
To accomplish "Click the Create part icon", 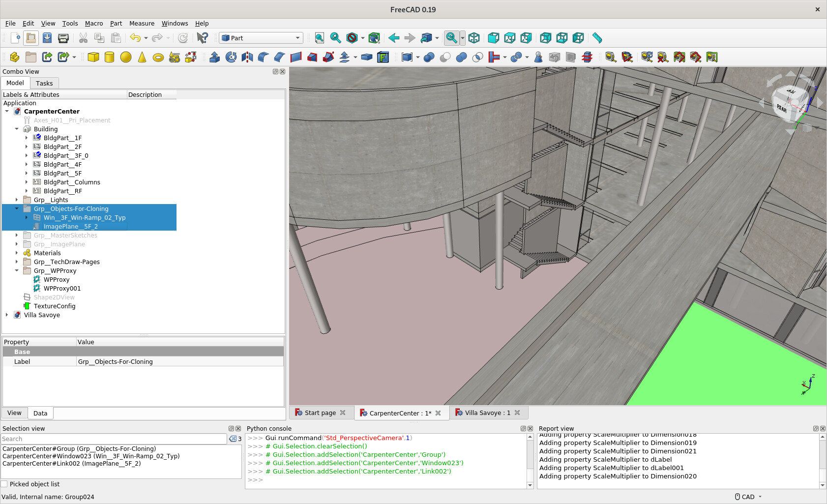I will tap(15, 57).
